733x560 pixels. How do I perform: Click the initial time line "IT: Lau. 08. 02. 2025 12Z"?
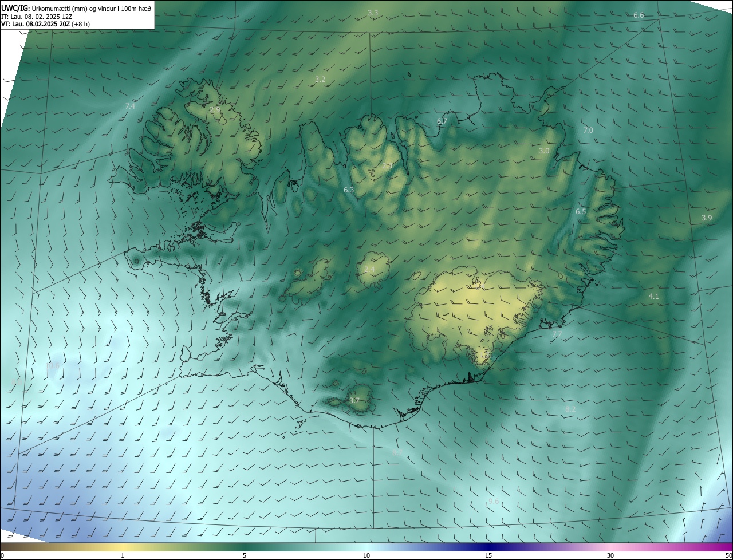(36, 16)
